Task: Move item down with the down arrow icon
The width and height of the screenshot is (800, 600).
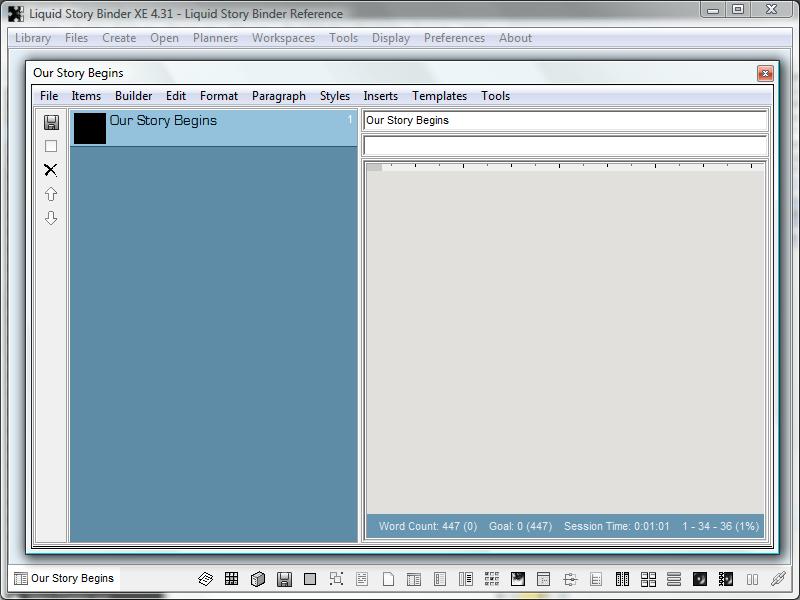Action: 51,218
